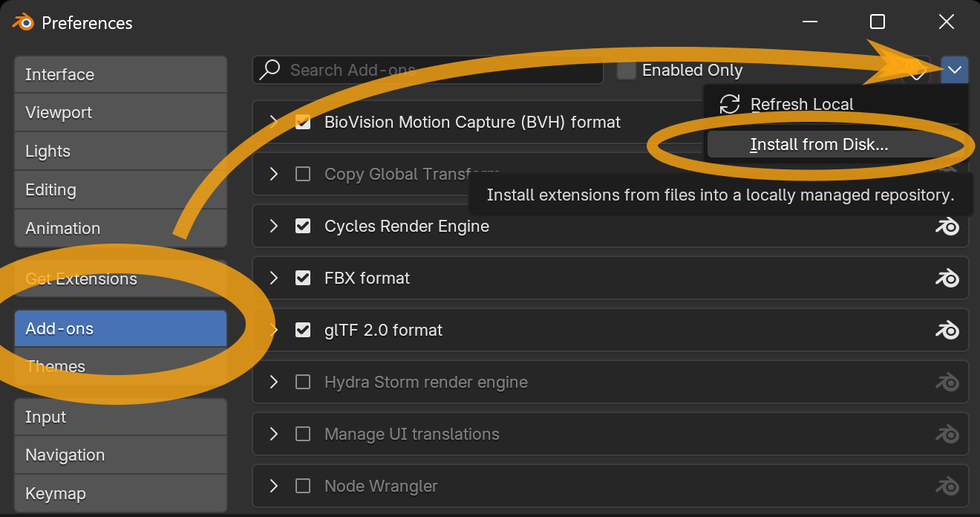Click Blender icon on Hydra Storm row
Screen dimensions: 980x517
[x=947, y=383]
